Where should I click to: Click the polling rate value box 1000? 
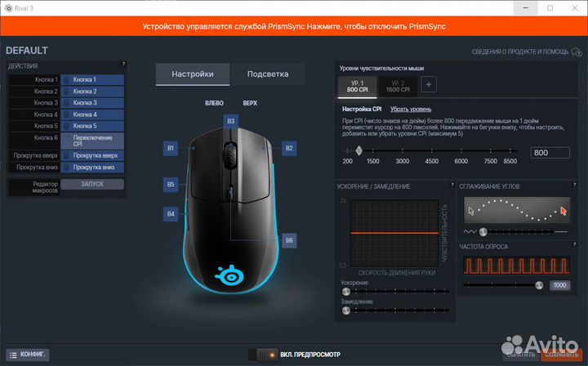click(560, 285)
